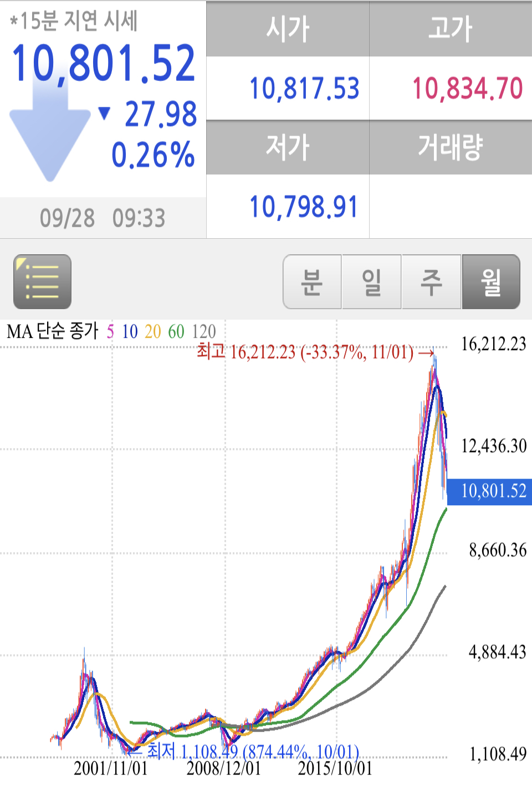Image resolution: width=532 pixels, height=785 pixels.
Task: Tap the MA 단순 종가 legend label
Action: (53, 331)
